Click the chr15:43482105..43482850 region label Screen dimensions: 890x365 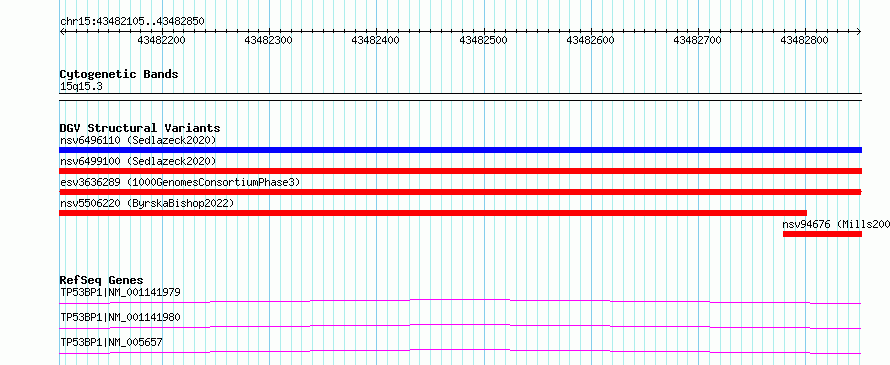point(132,22)
